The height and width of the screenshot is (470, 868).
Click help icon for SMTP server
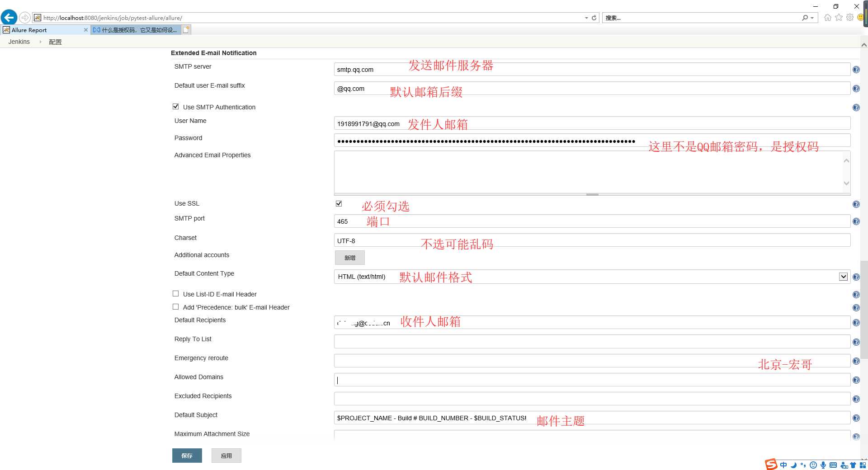856,70
